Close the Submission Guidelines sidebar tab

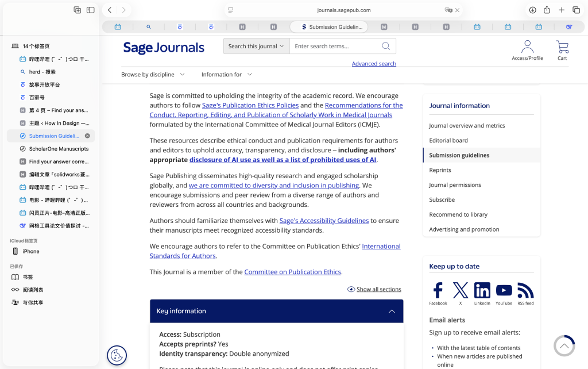(87, 136)
